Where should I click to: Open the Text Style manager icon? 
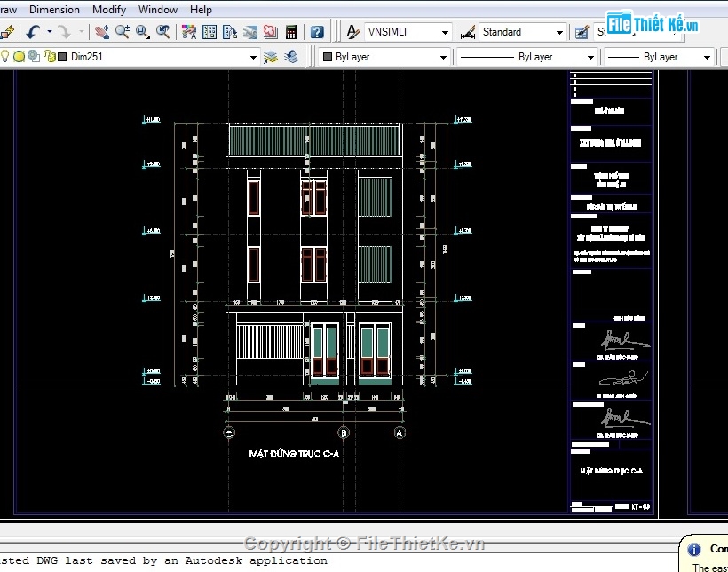[352, 32]
